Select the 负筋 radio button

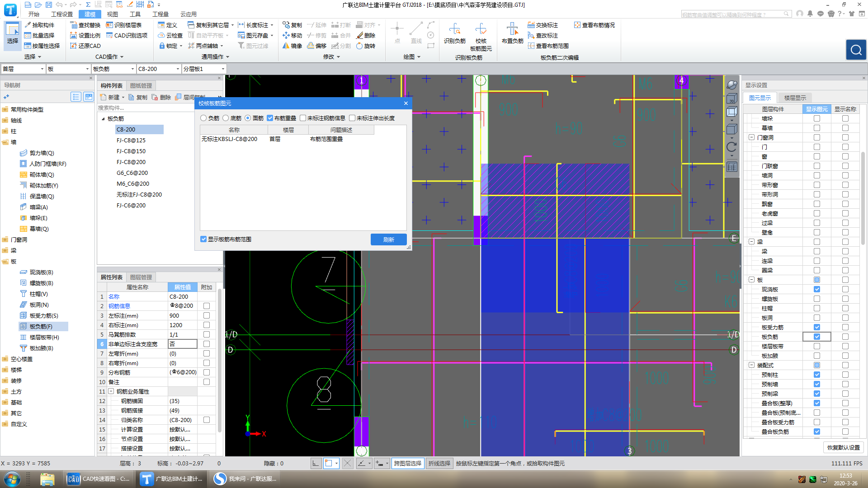coord(203,118)
